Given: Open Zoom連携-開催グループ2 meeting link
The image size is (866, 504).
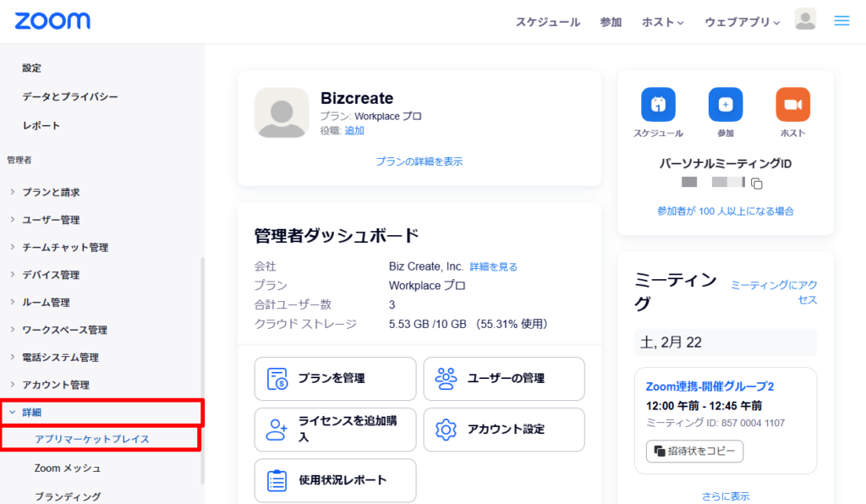Looking at the screenshot, I should [x=710, y=386].
